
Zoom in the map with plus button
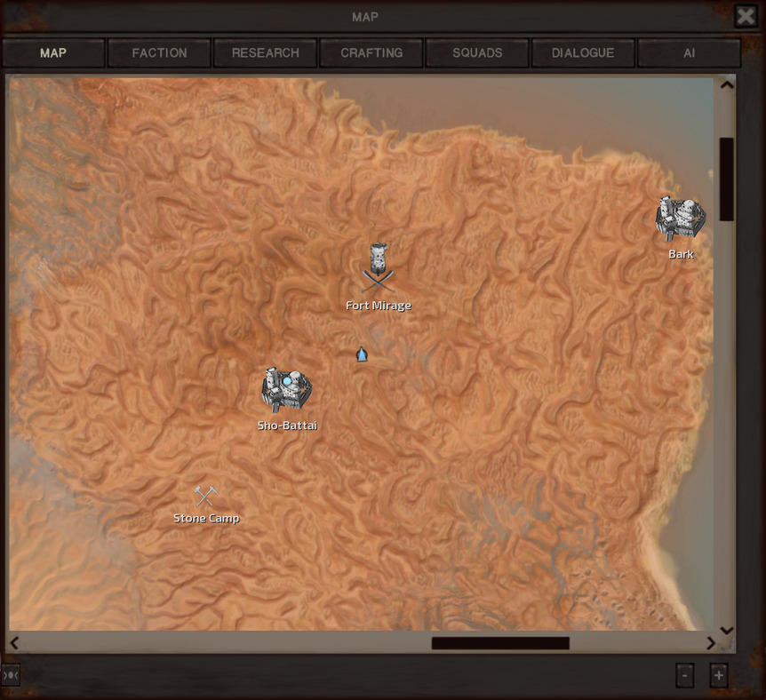pos(719,676)
